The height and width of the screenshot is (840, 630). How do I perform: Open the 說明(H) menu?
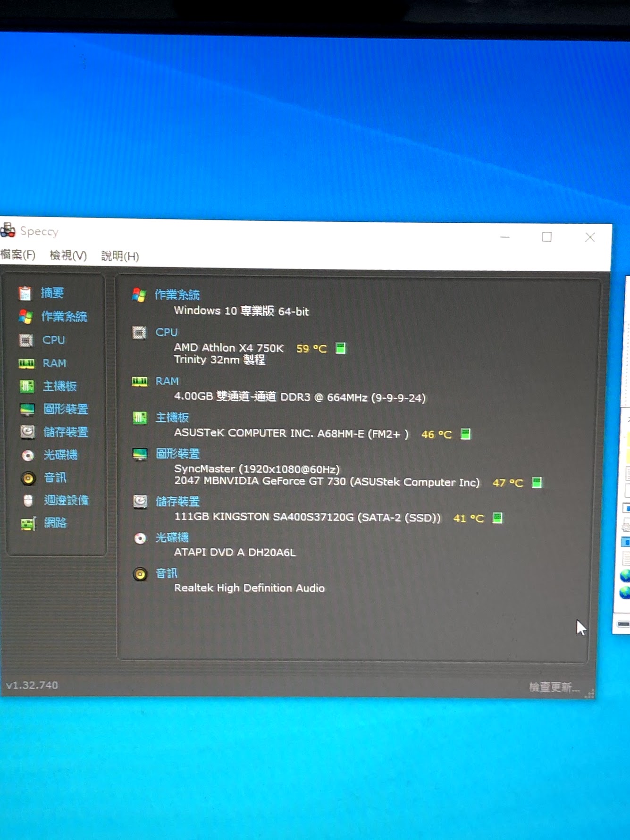coord(120,256)
